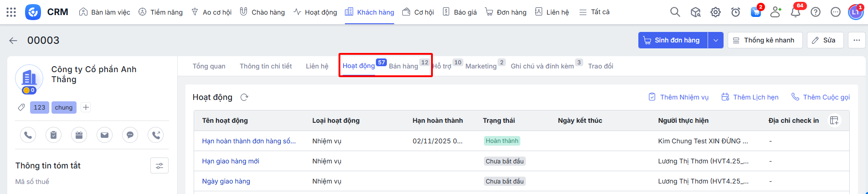Switch to Ghi chú và đính kèm tab
868x194 pixels.
(x=542, y=66)
